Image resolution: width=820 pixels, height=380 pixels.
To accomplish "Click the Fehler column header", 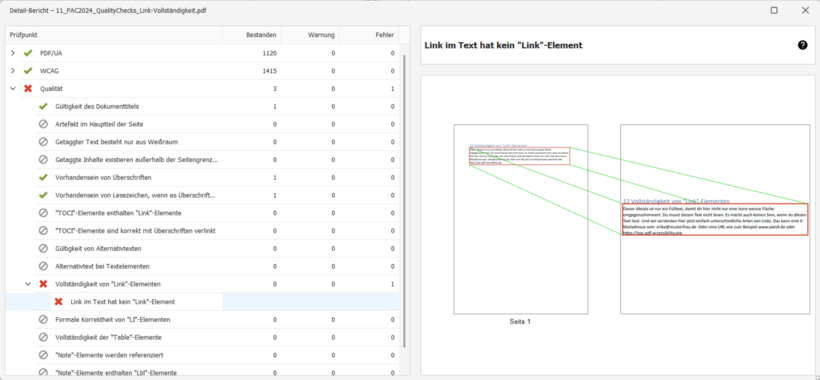I will tap(369, 35).
